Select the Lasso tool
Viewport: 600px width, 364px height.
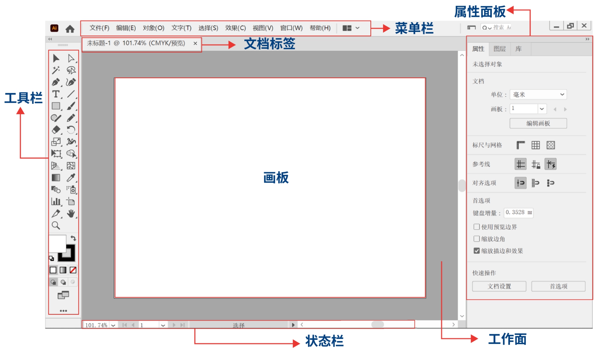(x=71, y=70)
